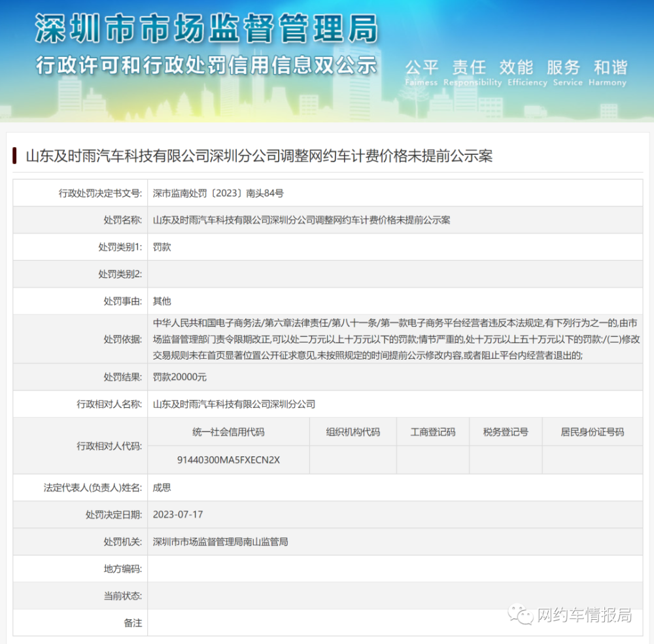The height and width of the screenshot is (644, 654).
Task: Click the WeChat logo icon in watermark
Action: (520, 615)
